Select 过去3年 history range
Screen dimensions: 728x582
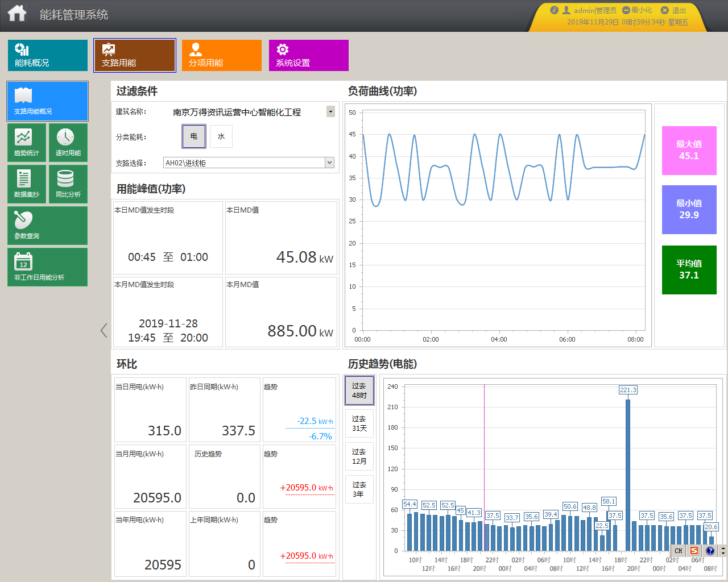click(x=359, y=489)
